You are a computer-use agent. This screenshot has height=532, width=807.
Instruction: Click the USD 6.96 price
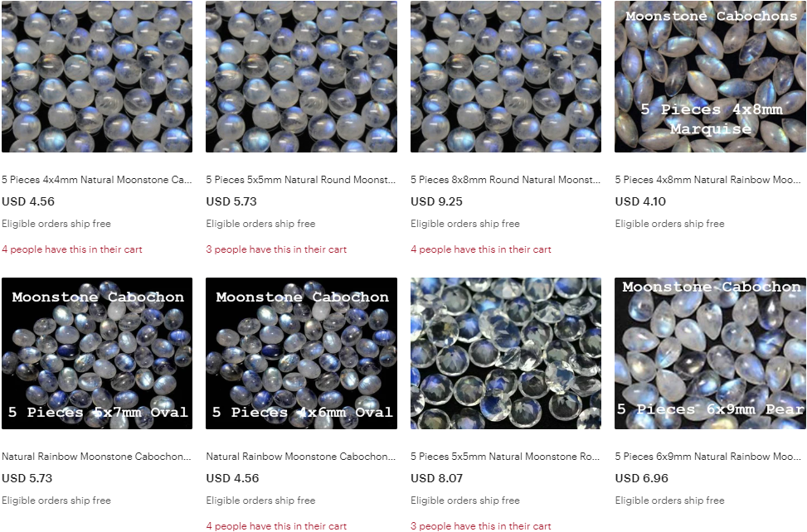(641, 478)
